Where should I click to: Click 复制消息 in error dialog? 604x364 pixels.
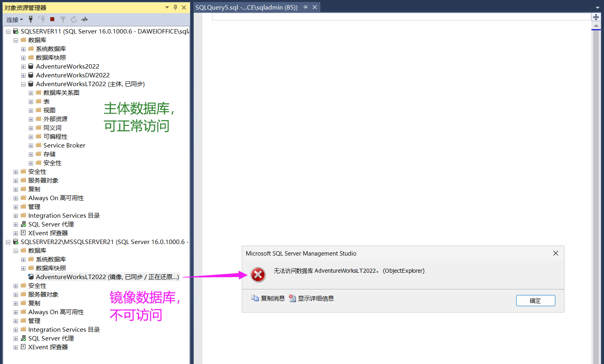(268, 298)
